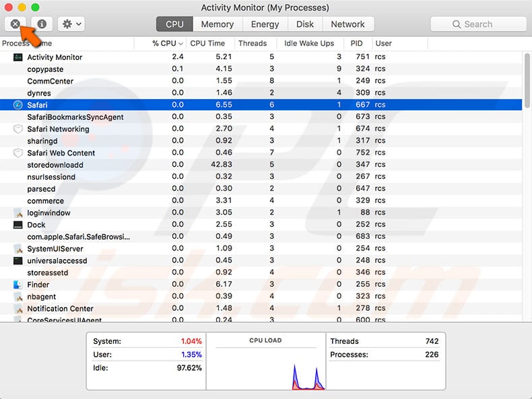Select the Disk tab
532x399 pixels.
(x=304, y=24)
